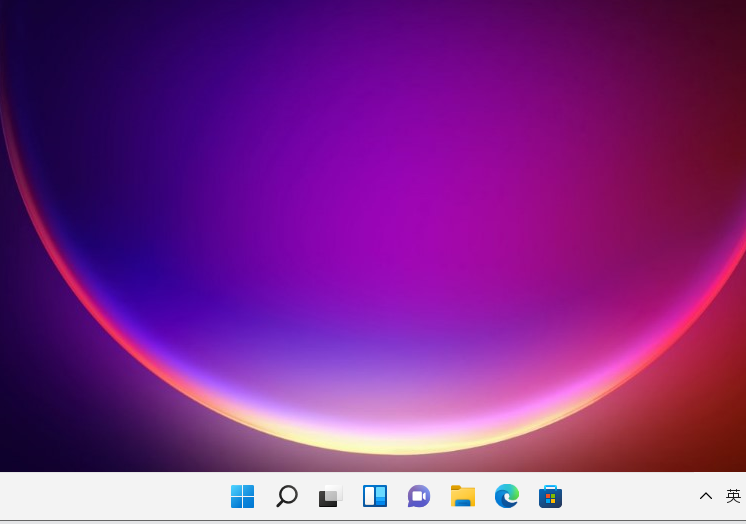Open File Explorer folder icon
746x524 pixels.
(x=463, y=496)
